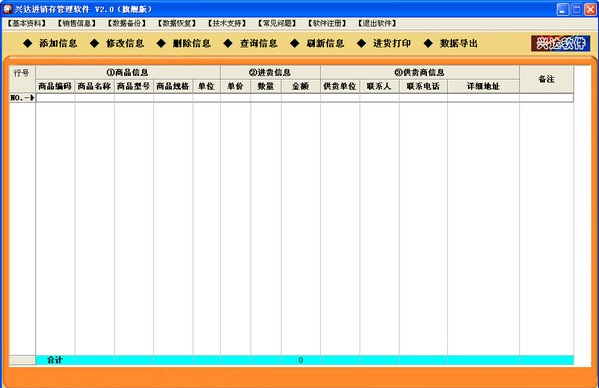Select the NO.- row indicator
Viewport: 599px width, 388px height.
click(22, 98)
